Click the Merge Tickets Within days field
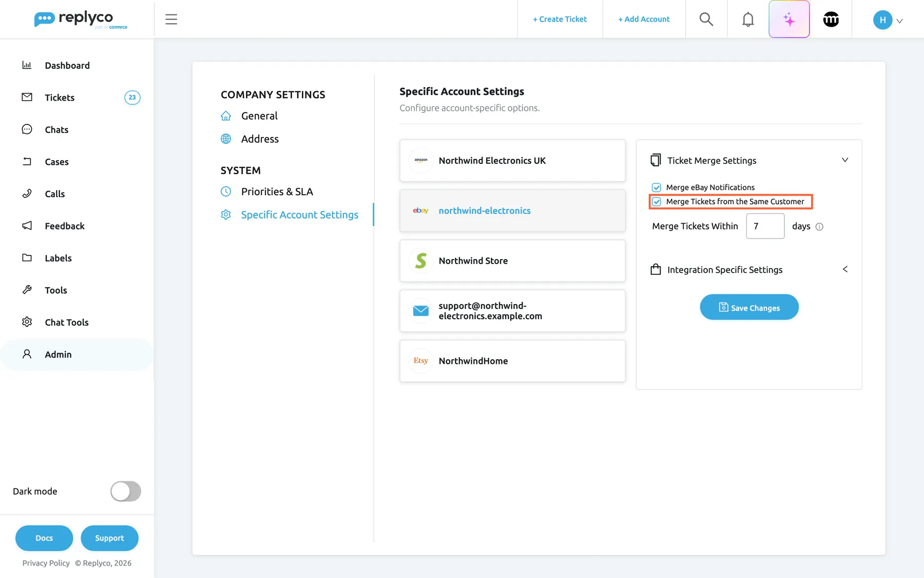Image resolution: width=924 pixels, height=578 pixels. 765,226
